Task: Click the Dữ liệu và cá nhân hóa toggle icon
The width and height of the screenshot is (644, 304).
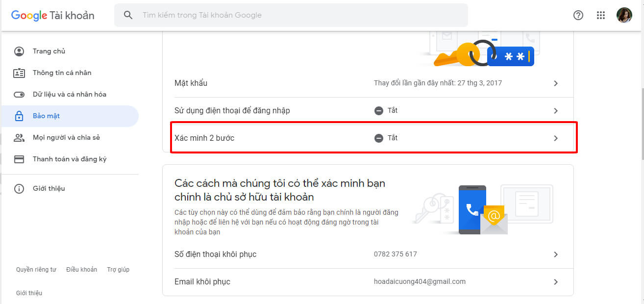Action: (19, 95)
